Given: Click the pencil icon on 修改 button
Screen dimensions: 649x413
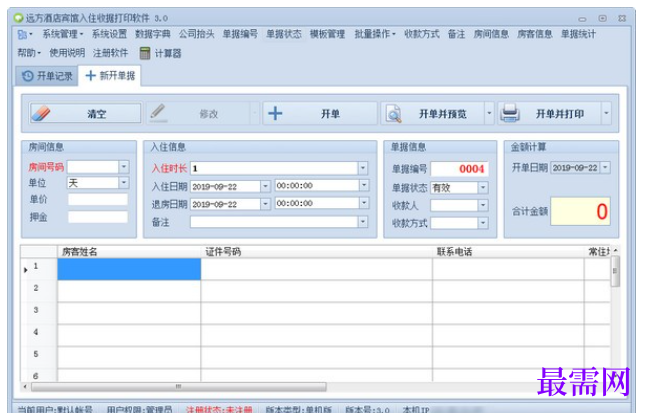Looking at the screenshot, I should pyautogui.click(x=158, y=113).
